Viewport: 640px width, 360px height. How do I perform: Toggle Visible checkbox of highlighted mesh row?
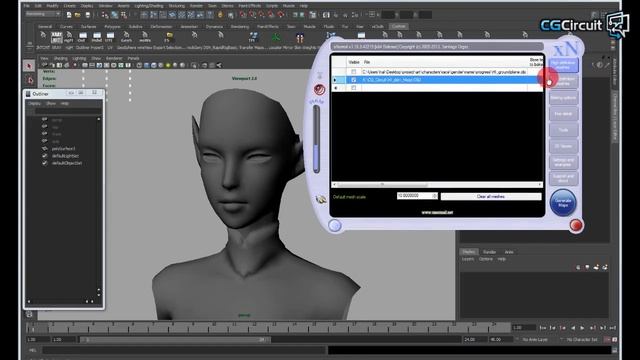click(x=353, y=80)
